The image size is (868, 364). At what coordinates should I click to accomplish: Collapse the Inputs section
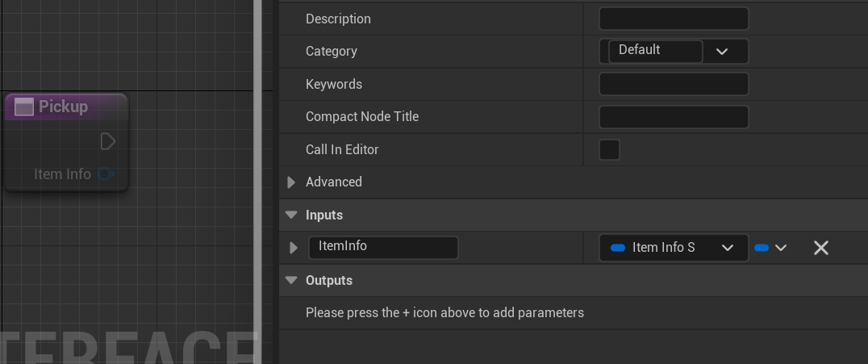(292, 215)
